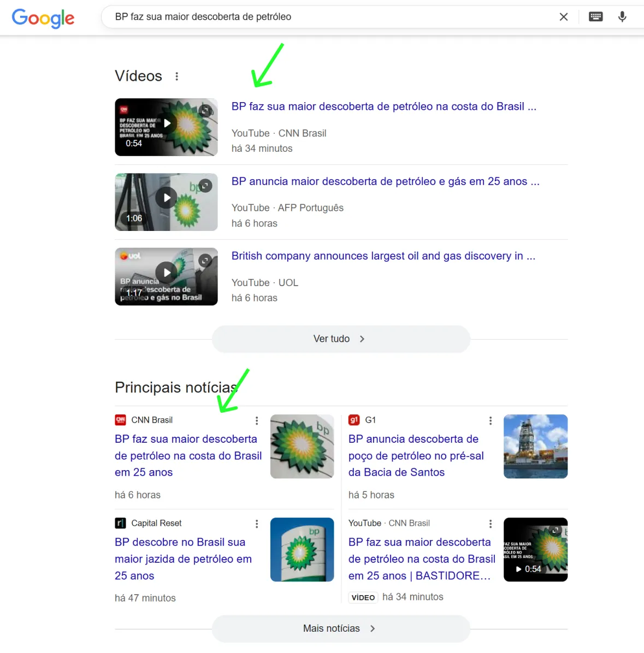This screenshot has height=653, width=644.
Task: Click the chevron arrow in 'Ver tudo'
Action: pos(362,339)
